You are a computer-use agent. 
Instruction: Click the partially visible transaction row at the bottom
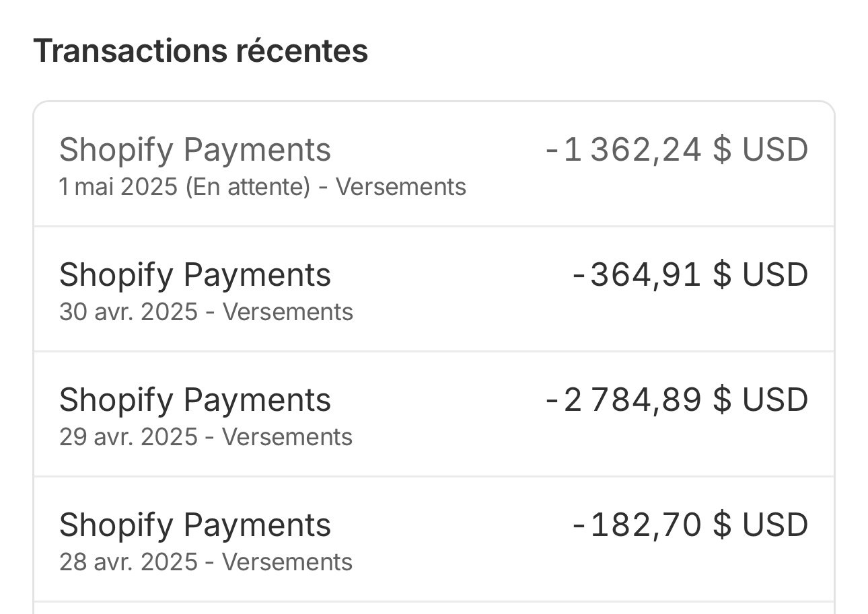tap(431, 609)
